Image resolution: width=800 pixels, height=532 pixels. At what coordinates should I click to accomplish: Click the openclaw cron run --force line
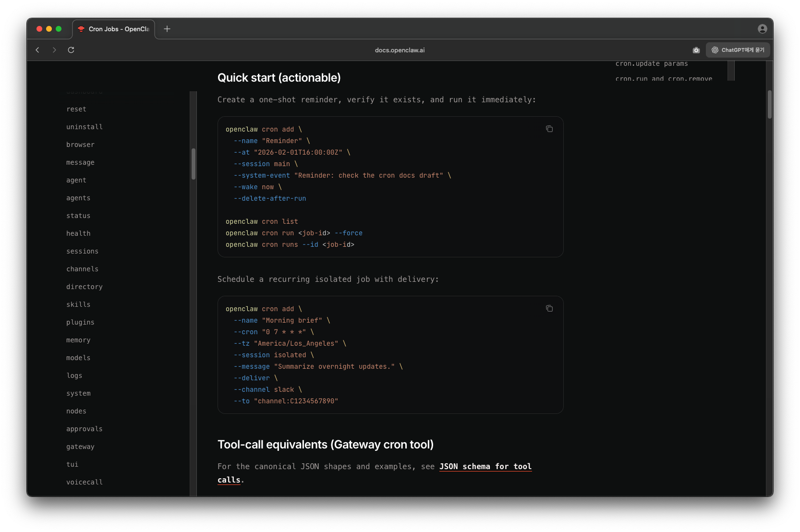pyautogui.click(x=294, y=233)
